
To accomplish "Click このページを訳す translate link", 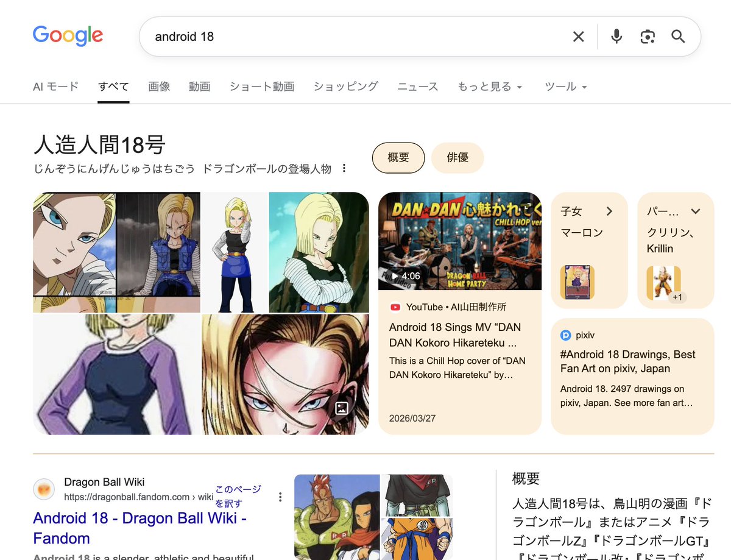I will (x=238, y=496).
